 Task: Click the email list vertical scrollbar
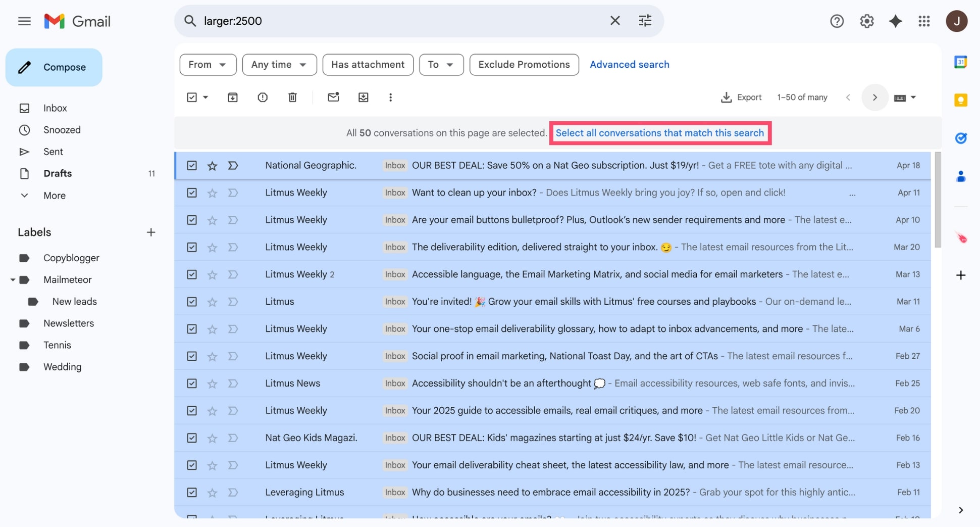938,200
